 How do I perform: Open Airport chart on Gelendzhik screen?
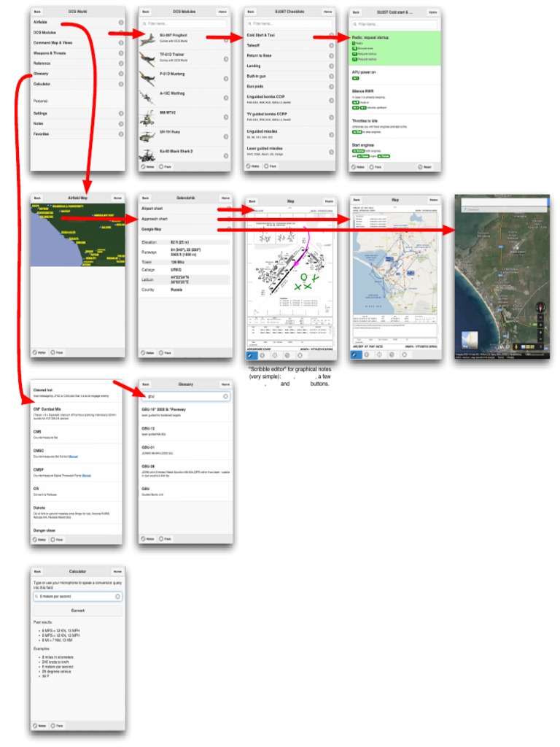pyautogui.click(x=184, y=209)
